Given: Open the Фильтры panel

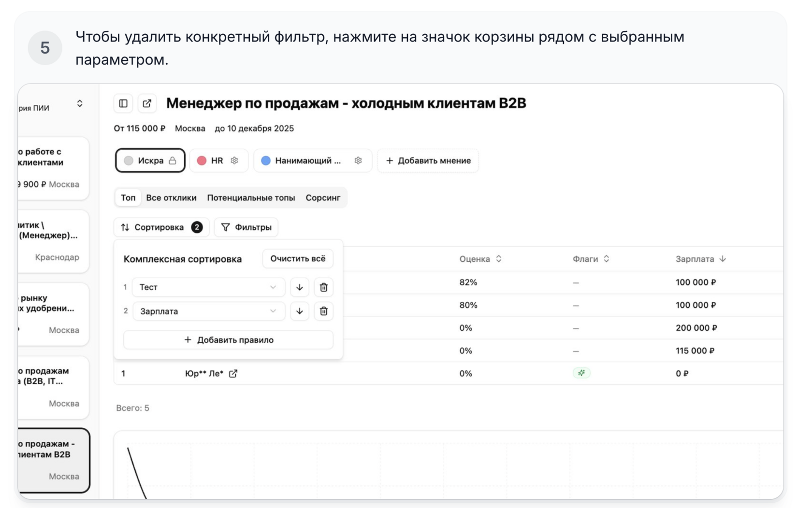Looking at the screenshot, I should [246, 227].
